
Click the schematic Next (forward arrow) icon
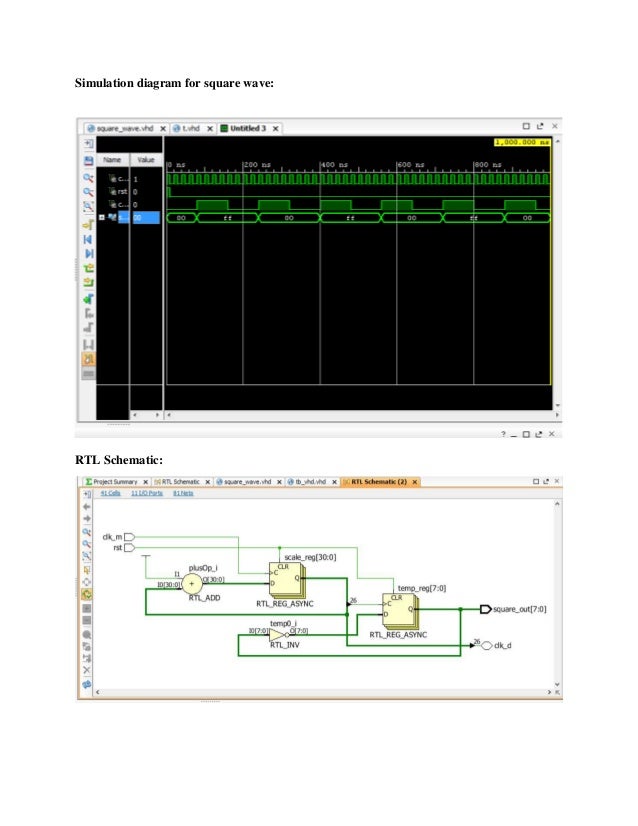pos(87,519)
